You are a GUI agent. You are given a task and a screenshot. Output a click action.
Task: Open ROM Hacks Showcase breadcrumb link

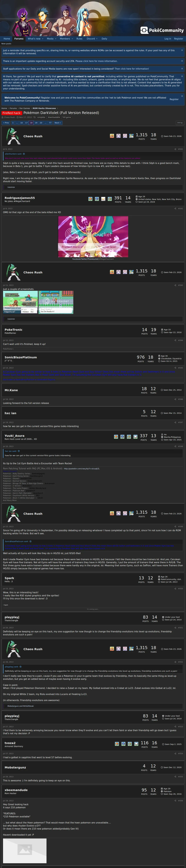pos(44,108)
